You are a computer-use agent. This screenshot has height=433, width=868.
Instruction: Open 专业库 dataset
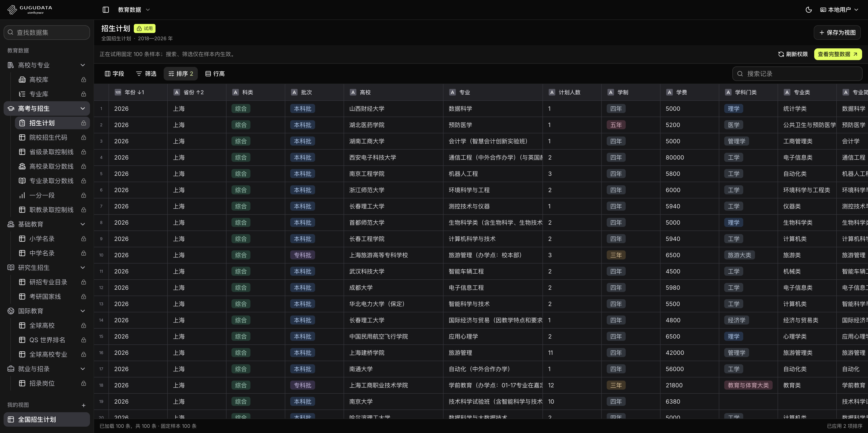pos(52,94)
